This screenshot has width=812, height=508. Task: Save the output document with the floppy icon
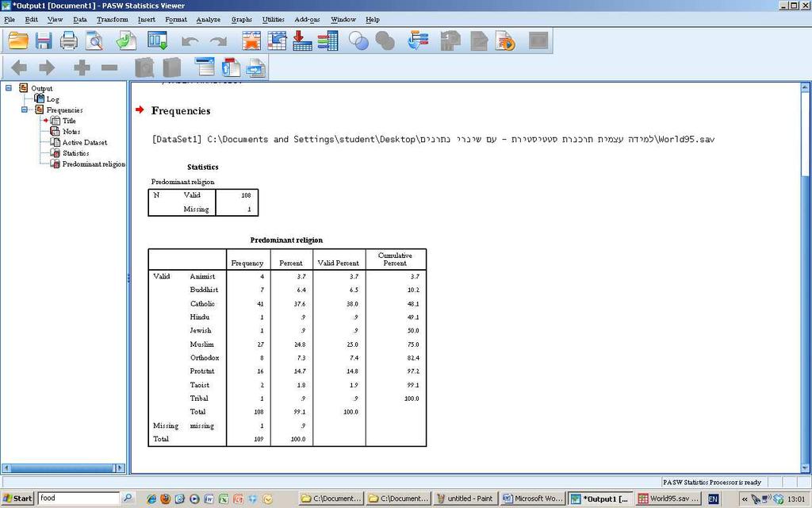[44, 41]
